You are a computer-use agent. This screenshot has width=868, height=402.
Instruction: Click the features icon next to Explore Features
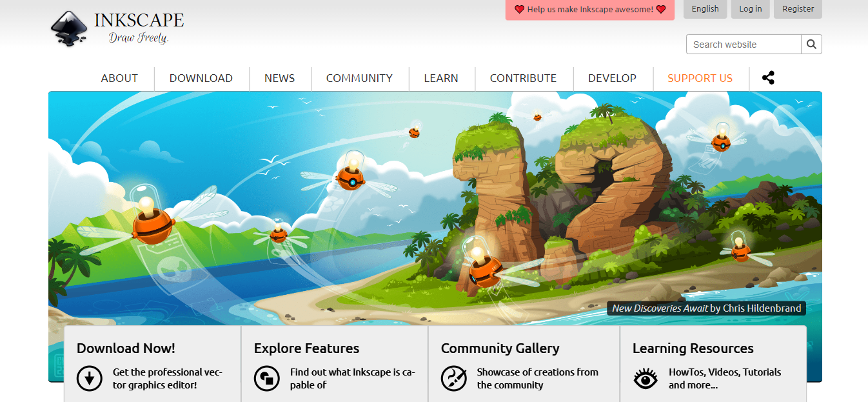tap(267, 379)
